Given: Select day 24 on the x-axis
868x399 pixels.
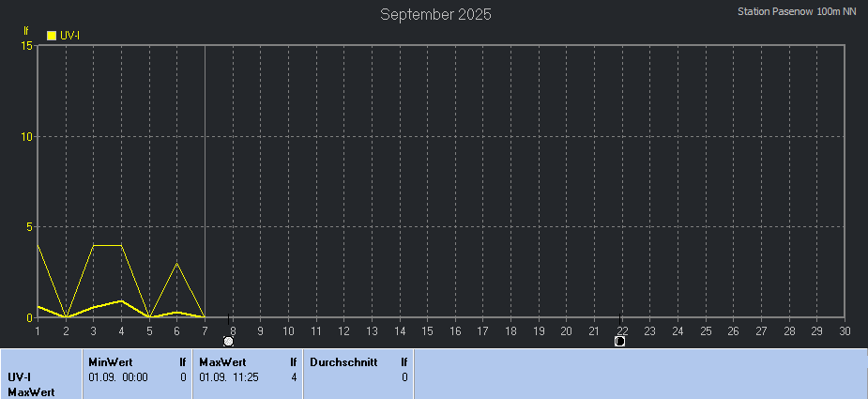Looking at the screenshot, I should click(x=678, y=330).
